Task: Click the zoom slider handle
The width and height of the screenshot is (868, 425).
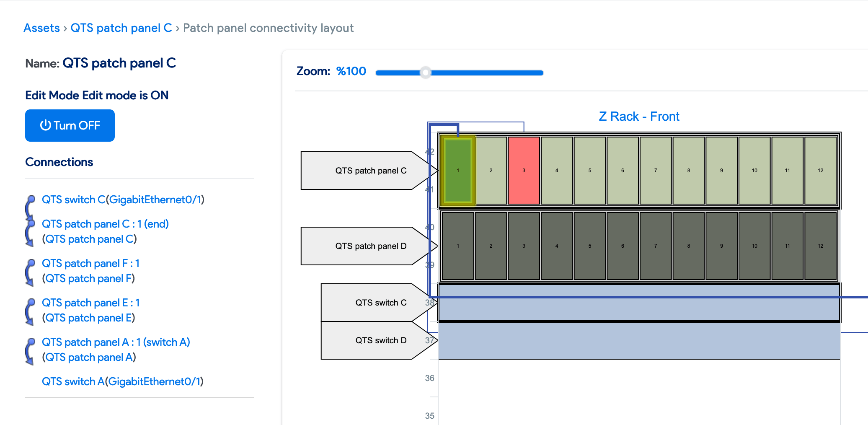Action: [426, 73]
